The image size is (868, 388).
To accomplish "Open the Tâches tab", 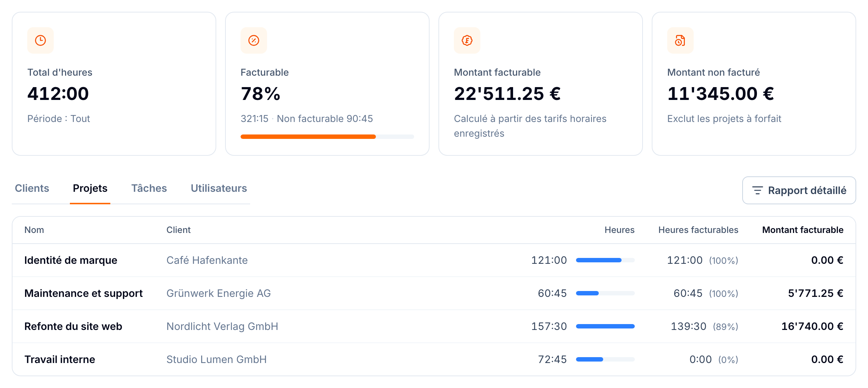I will pos(149,188).
